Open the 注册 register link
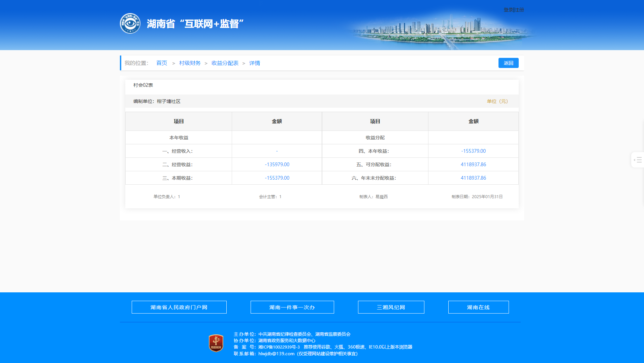644x363 pixels. pos(519,10)
